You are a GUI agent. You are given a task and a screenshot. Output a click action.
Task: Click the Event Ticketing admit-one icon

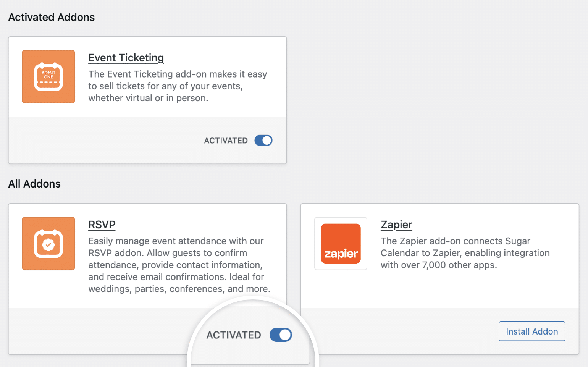point(48,76)
